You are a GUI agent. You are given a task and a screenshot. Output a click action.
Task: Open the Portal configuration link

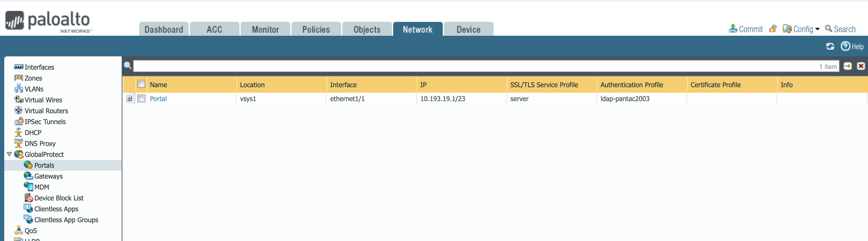pos(158,99)
